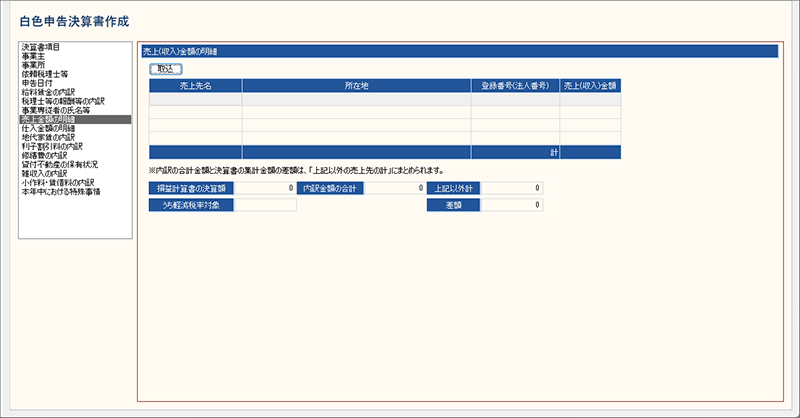
Task: Choose 申告日付 in the sidebar
Action: tap(38, 83)
